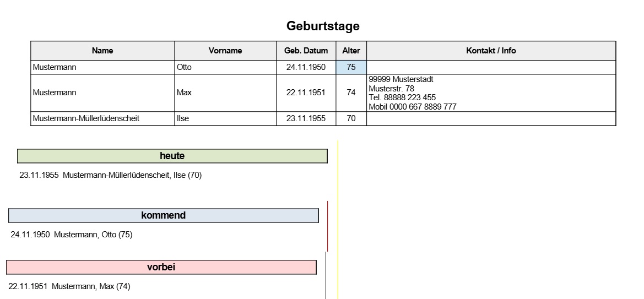Viewport: 644px width, 299px height.
Task: Select the table cell containing "Otto"
Action: point(225,68)
